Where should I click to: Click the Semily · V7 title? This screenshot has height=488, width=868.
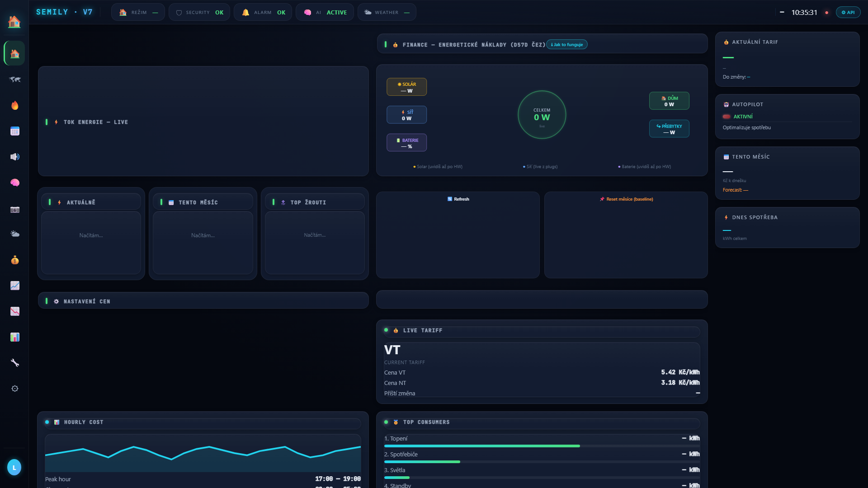pyautogui.click(x=64, y=12)
